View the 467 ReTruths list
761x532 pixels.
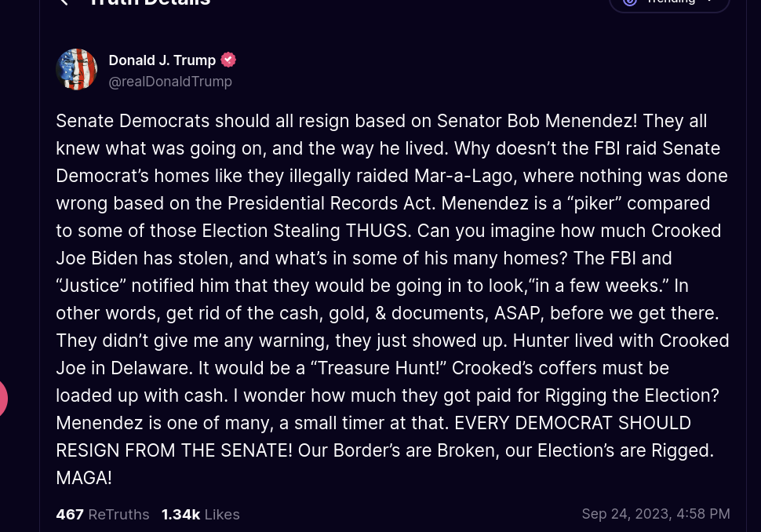pos(103,515)
